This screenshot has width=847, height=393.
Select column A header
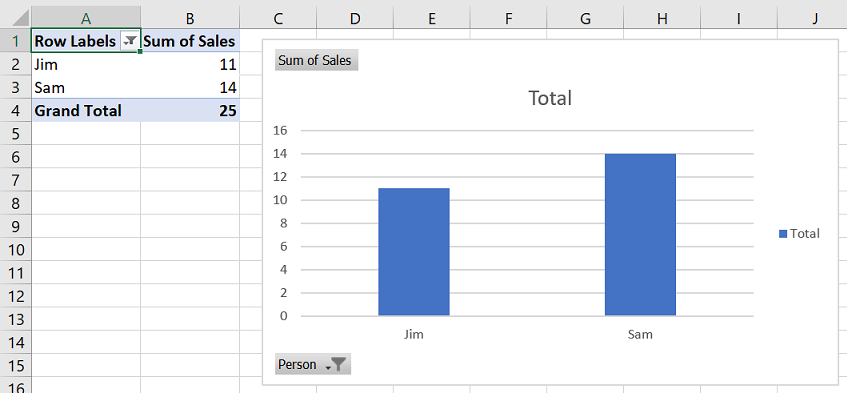coord(86,18)
